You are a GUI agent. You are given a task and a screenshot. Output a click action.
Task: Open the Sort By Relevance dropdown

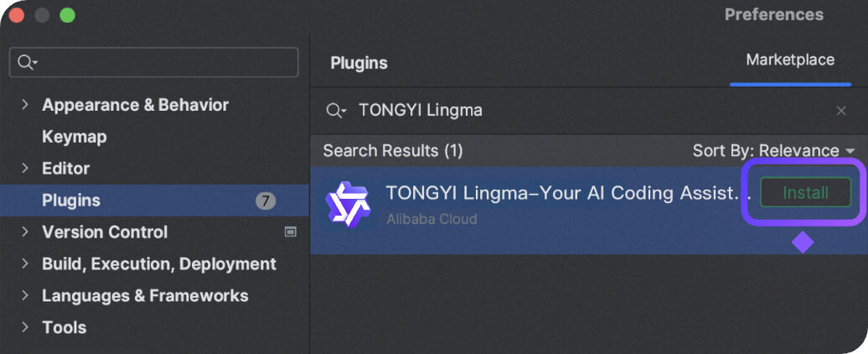pos(773,151)
